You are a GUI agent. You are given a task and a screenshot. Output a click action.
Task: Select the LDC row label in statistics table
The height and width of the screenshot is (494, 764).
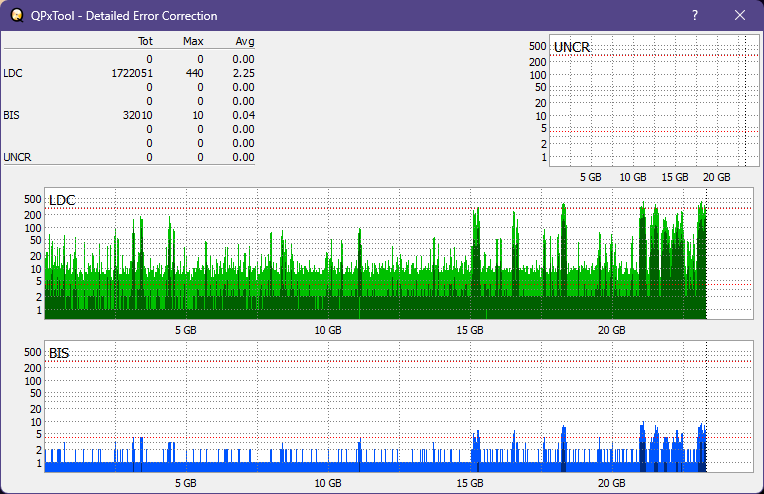[13, 73]
